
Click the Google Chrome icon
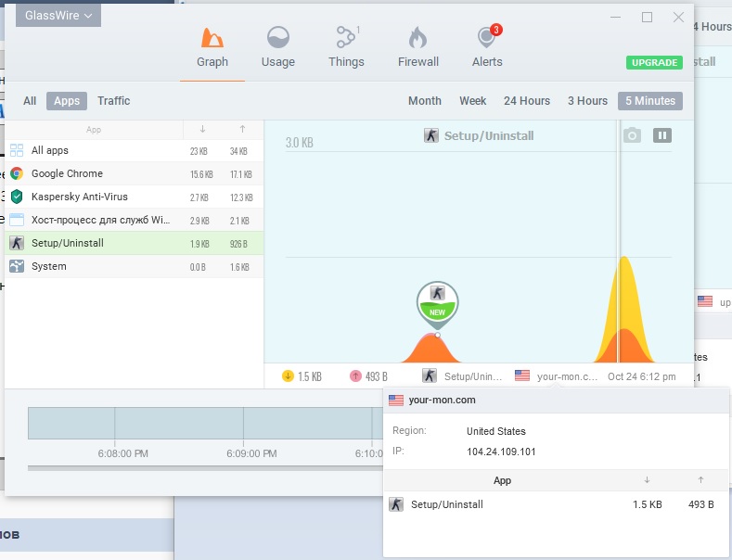17,173
